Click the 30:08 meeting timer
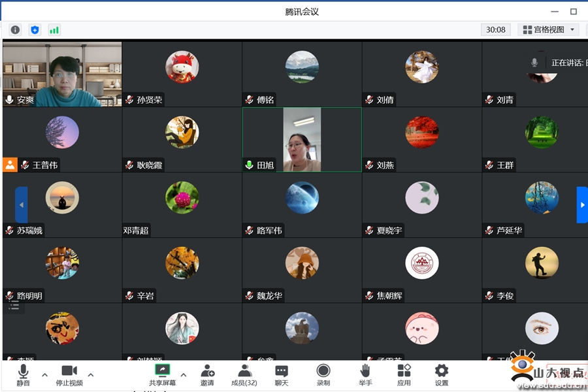The width and height of the screenshot is (588, 392). (495, 29)
